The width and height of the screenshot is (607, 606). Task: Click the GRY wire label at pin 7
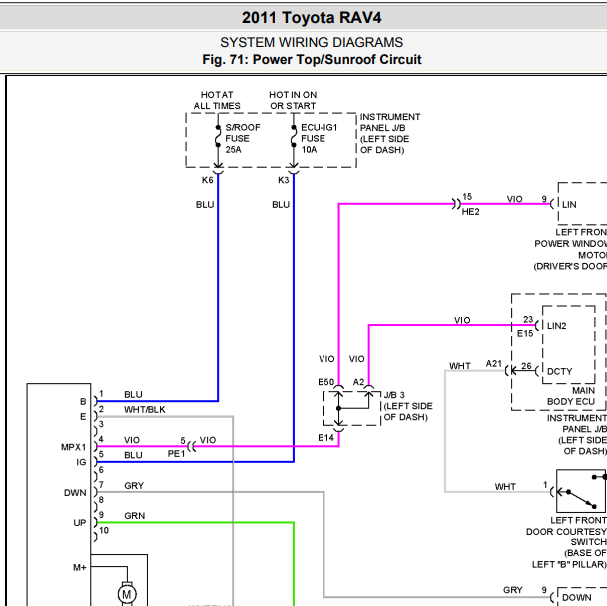[x=134, y=486]
